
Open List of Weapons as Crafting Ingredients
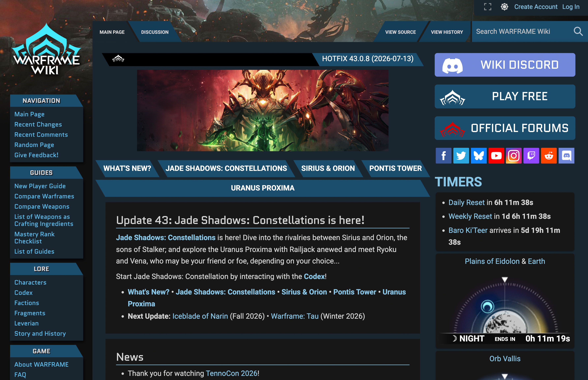[44, 220]
